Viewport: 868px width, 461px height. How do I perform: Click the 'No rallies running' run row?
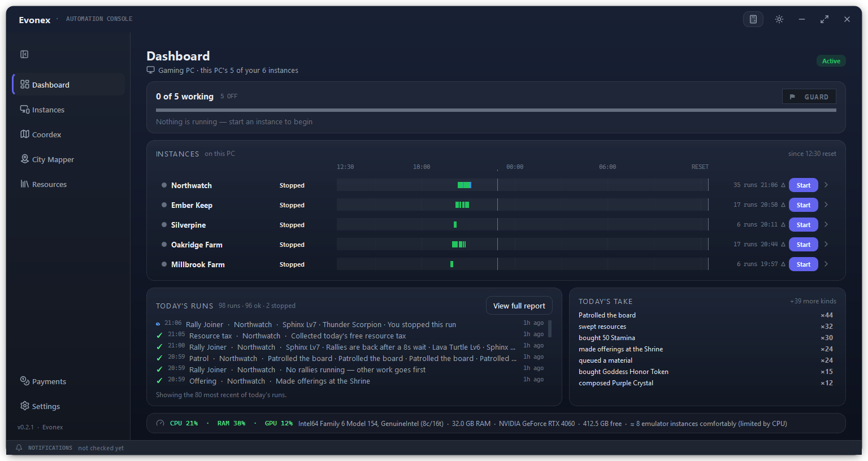350,369
